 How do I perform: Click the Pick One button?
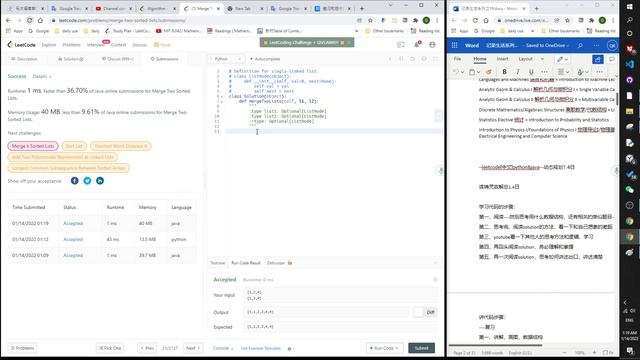click(x=110, y=348)
